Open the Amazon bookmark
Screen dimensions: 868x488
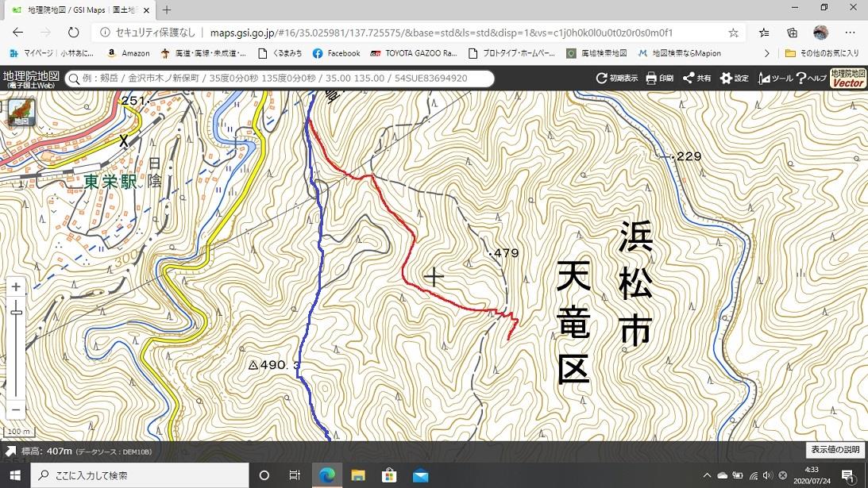point(129,53)
